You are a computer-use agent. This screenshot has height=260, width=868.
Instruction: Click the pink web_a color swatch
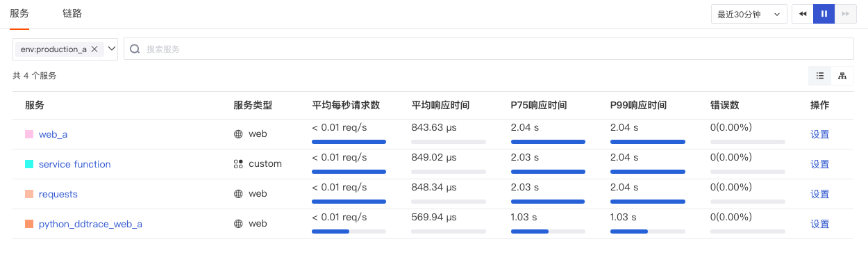coord(29,134)
